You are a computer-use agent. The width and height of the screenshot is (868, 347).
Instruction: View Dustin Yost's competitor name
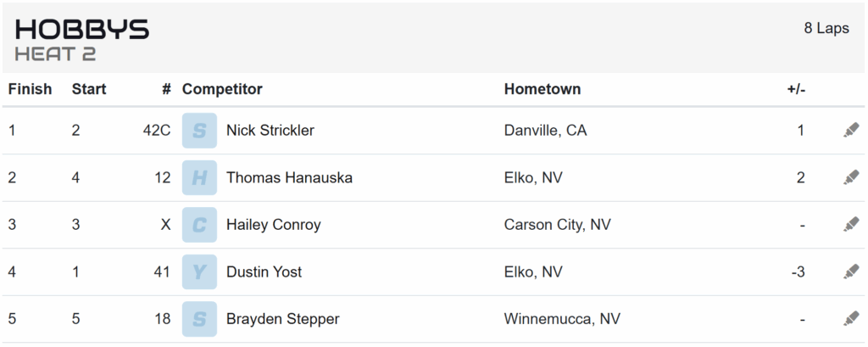click(264, 271)
